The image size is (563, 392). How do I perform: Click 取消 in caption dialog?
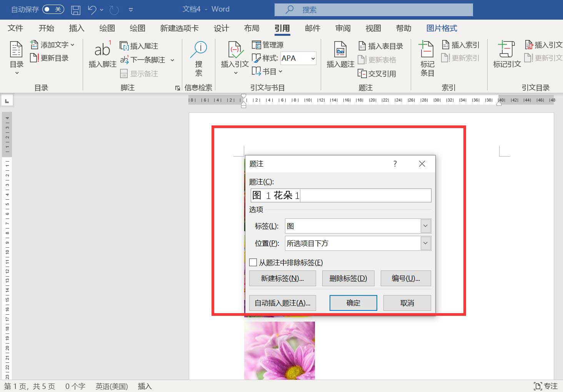pos(407,303)
